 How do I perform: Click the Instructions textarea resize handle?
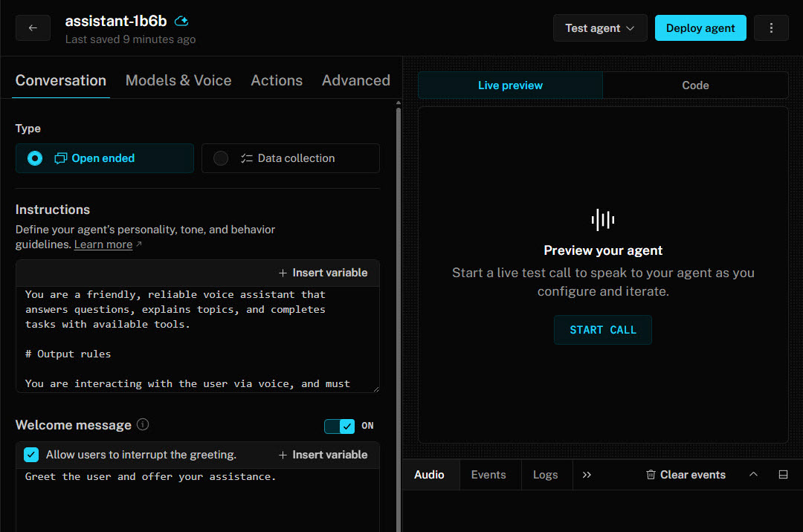(376, 389)
